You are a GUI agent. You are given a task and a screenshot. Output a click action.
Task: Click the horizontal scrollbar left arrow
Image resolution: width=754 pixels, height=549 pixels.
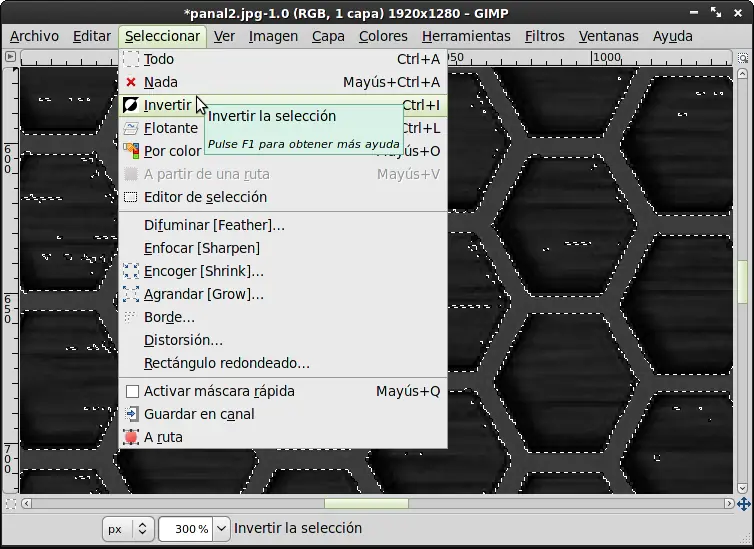[x=26, y=504]
